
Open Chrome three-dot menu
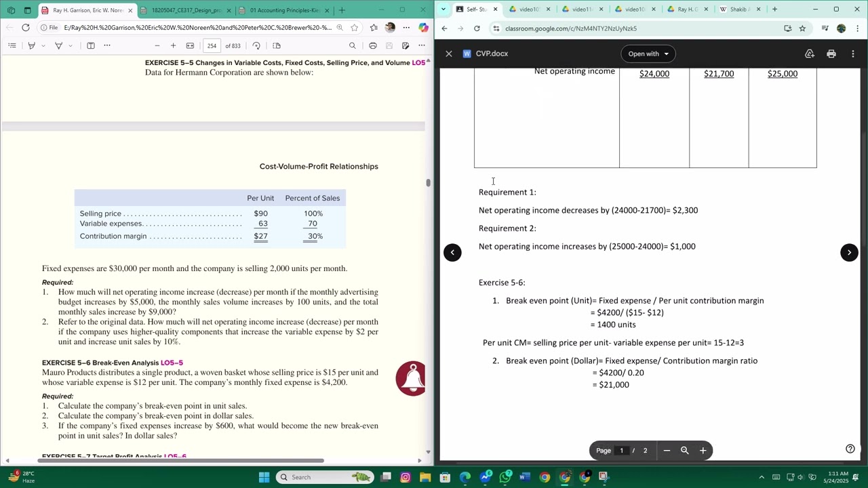point(858,28)
